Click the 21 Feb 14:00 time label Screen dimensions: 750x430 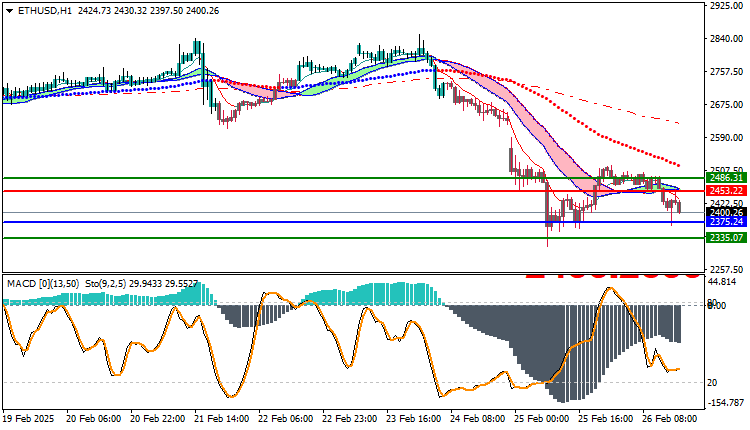[x=221, y=419]
